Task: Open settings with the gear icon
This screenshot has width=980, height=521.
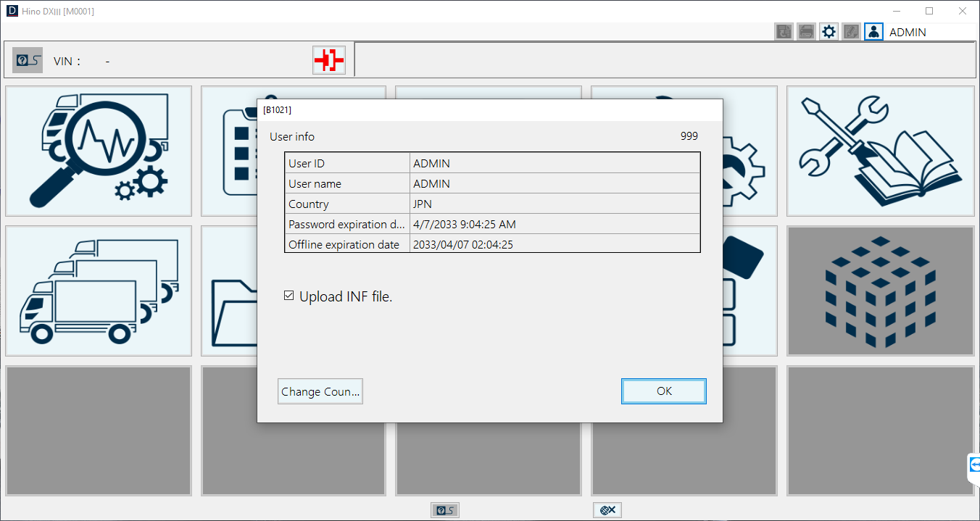Action: [829, 32]
